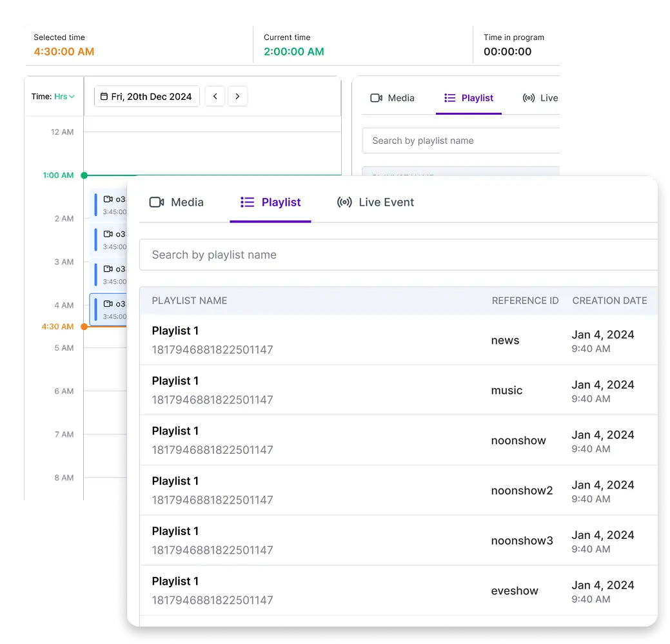
Task: Click the background panel's Media tab
Action: (392, 98)
